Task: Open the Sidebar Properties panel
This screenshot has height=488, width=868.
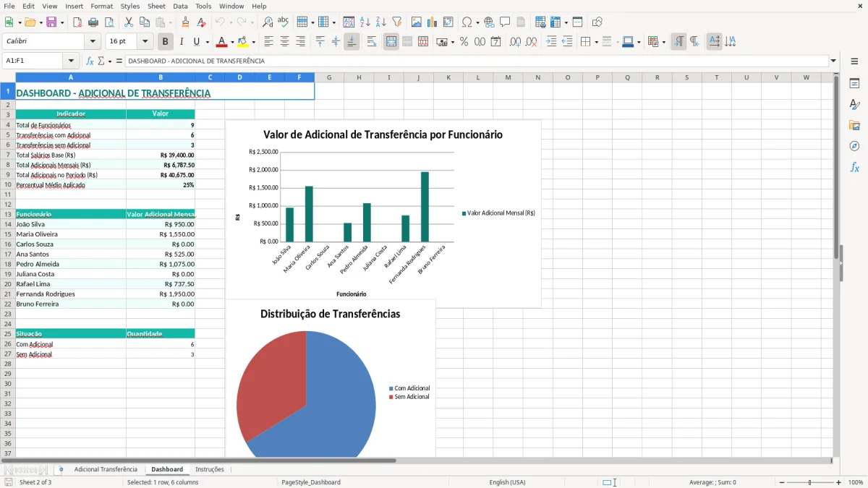Action: pyautogui.click(x=854, y=84)
